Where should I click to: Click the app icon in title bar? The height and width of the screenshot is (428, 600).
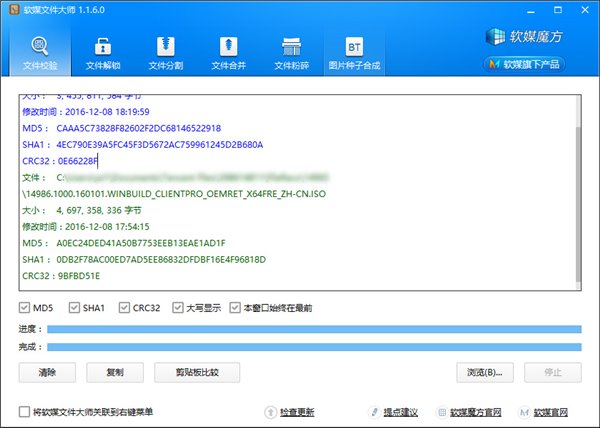(14, 10)
